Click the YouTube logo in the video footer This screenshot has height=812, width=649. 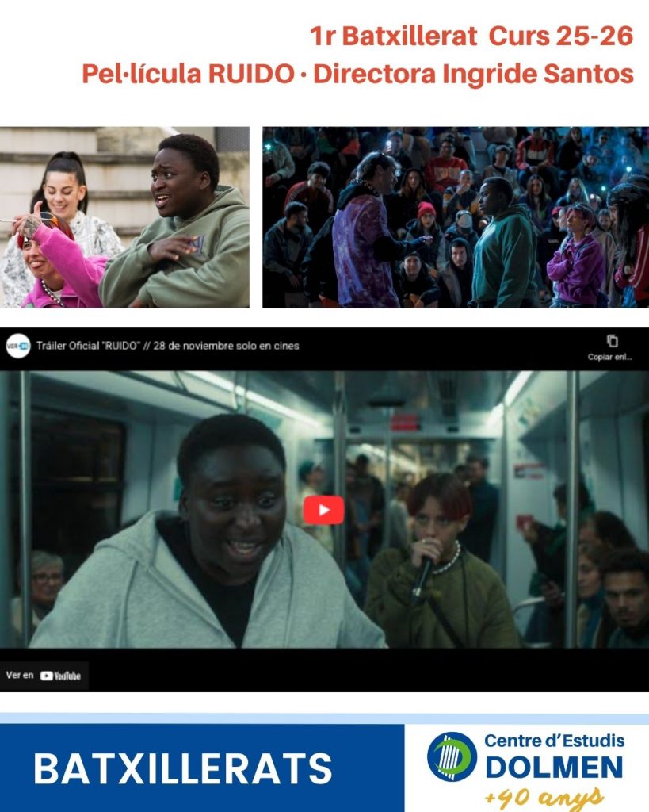61,676
